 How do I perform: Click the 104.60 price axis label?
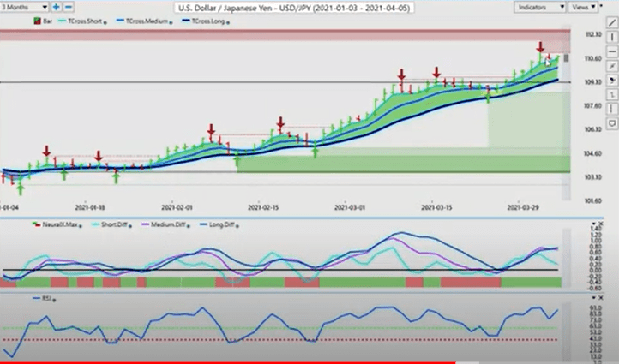point(593,153)
